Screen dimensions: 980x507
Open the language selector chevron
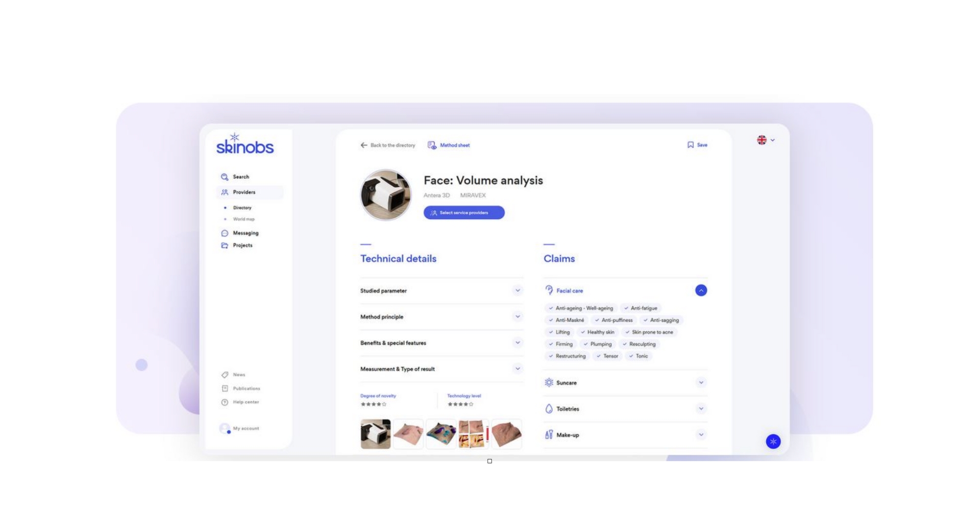773,140
